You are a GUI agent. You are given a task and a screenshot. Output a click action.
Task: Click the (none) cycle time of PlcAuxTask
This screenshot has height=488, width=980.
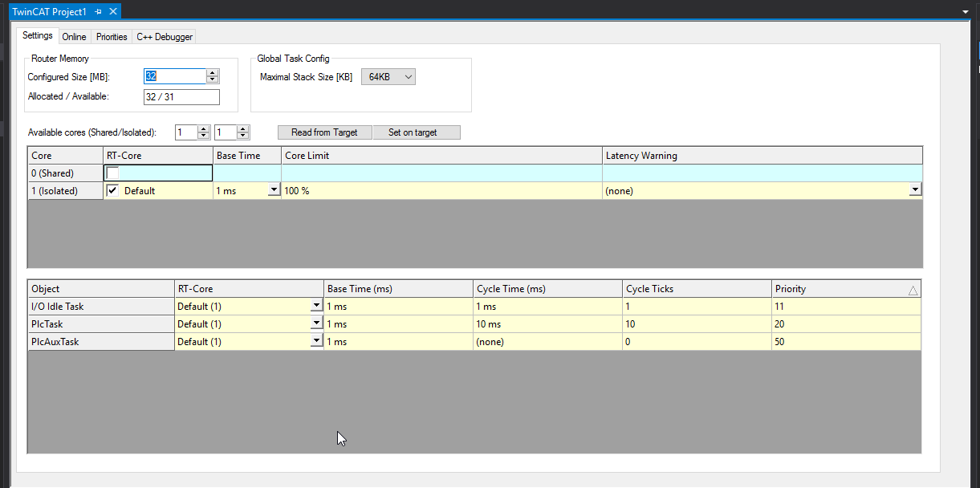click(x=548, y=342)
